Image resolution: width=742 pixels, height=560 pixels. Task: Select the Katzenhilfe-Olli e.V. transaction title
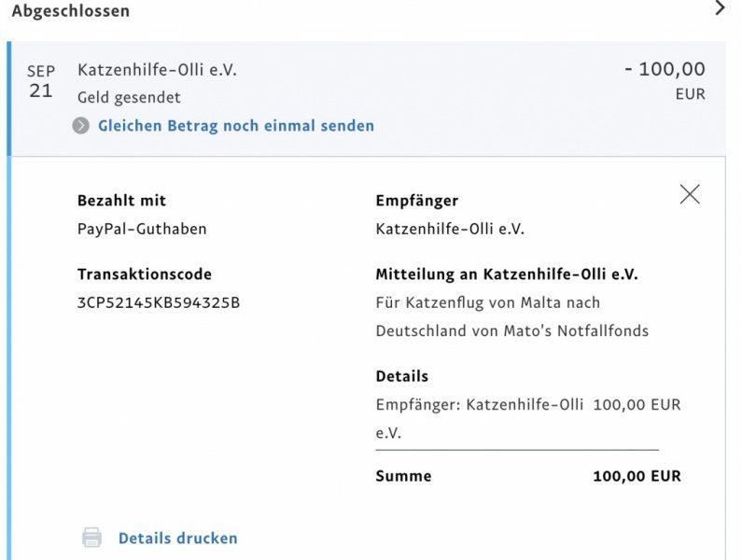157,70
